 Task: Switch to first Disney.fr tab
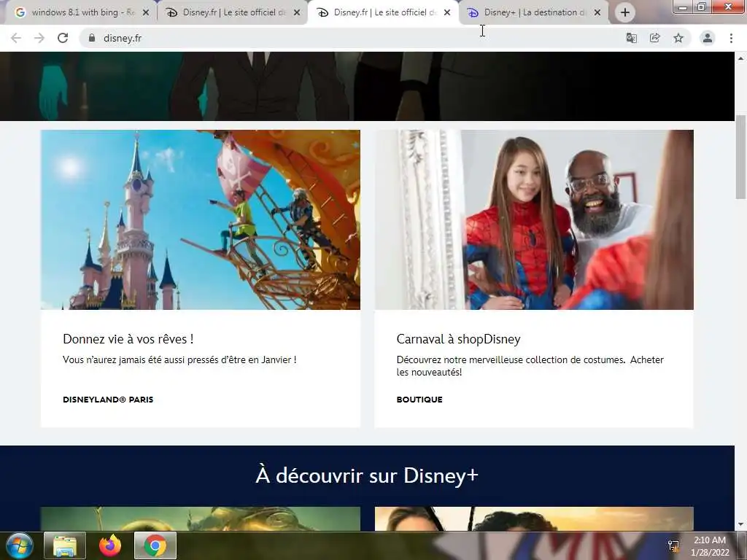coord(233,12)
